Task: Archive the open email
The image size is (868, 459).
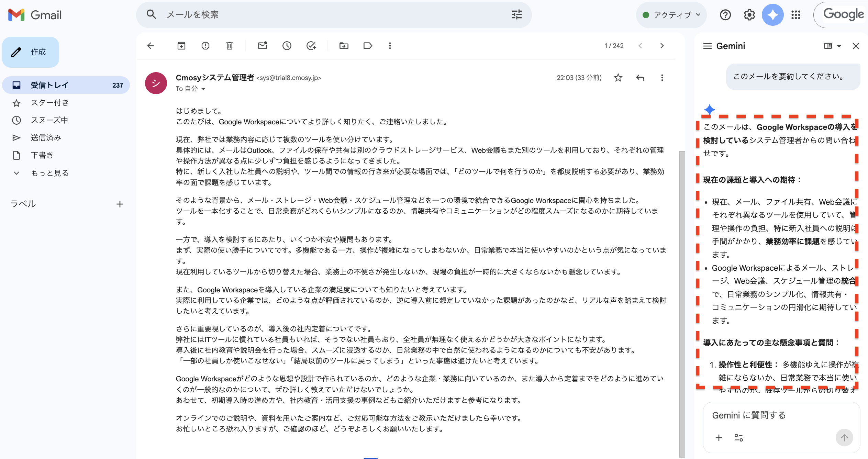Action: pyautogui.click(x=181, y=46)
